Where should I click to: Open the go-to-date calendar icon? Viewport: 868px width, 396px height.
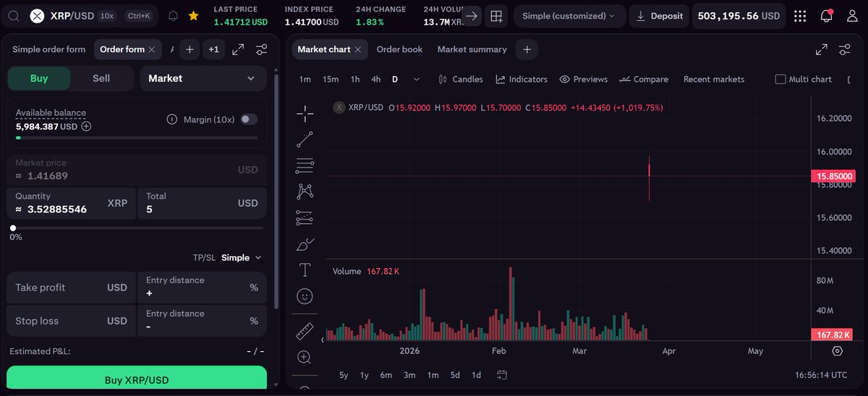[x=502, y=375]
